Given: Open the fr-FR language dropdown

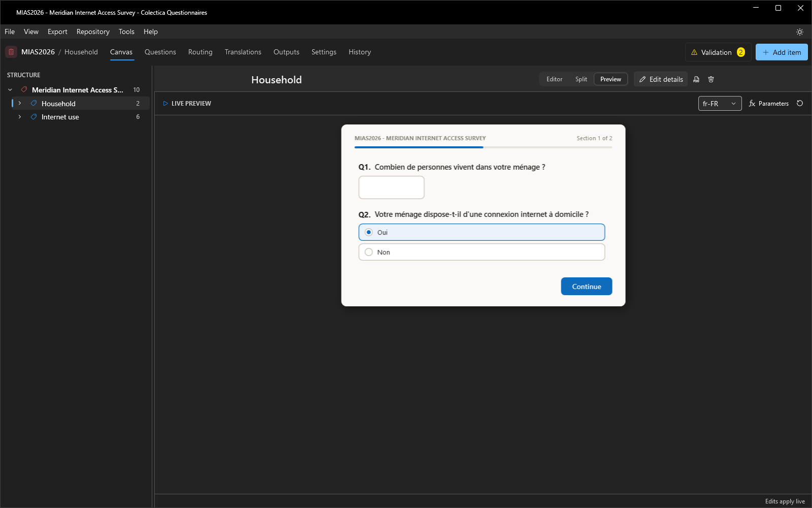Looking at the screenshot, I should pos(720,104).
